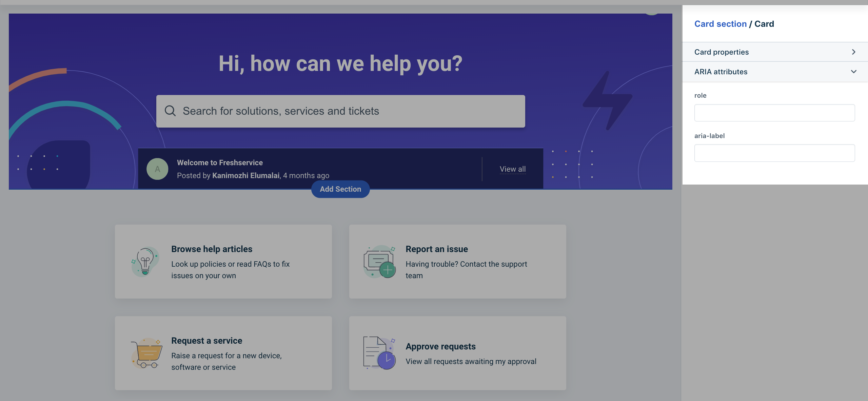Screen dimensions: 868x401
Task: Open the Card properties section header
Action: tap(721, 52)
